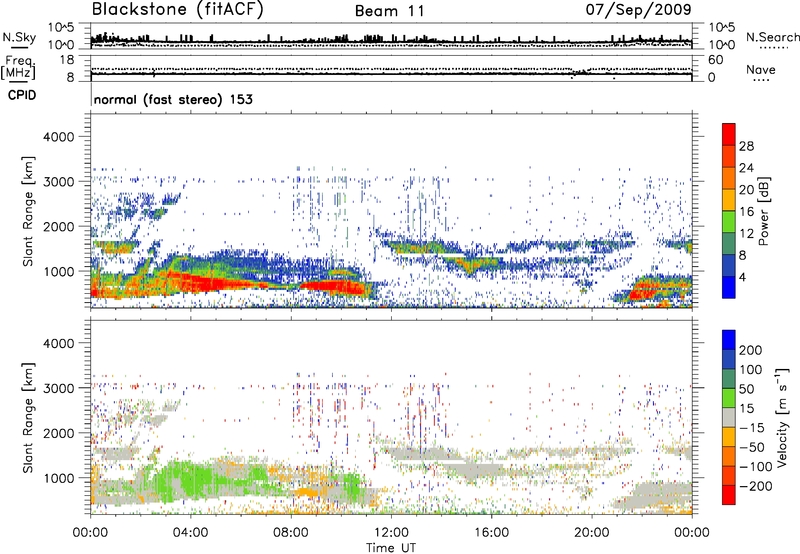This screenshot has width=800, height=554.
Task: Click the Power [dB] colorbar label
Action: point(763,211)
